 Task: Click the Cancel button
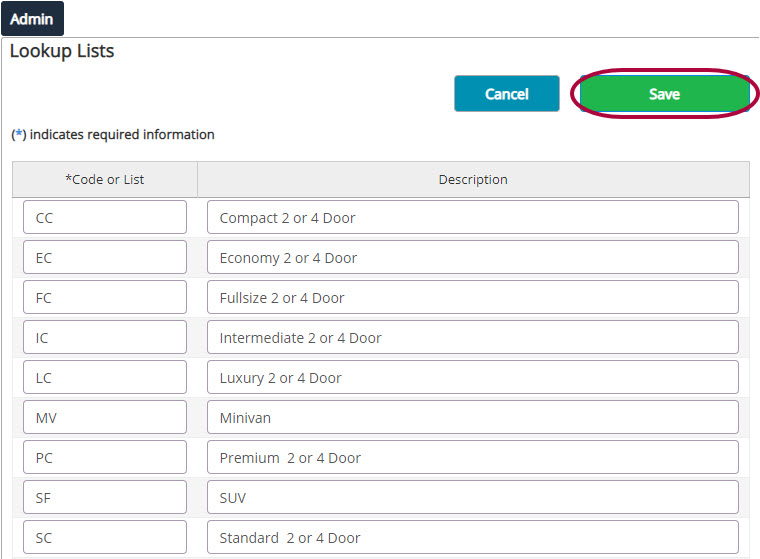[x=507, y=94]
